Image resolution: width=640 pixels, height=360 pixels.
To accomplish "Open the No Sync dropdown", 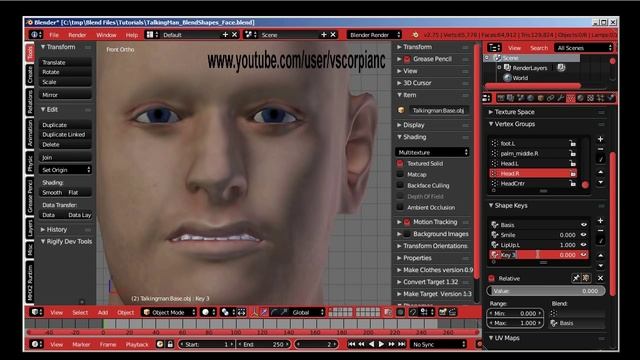I will (x=438, y=344).
